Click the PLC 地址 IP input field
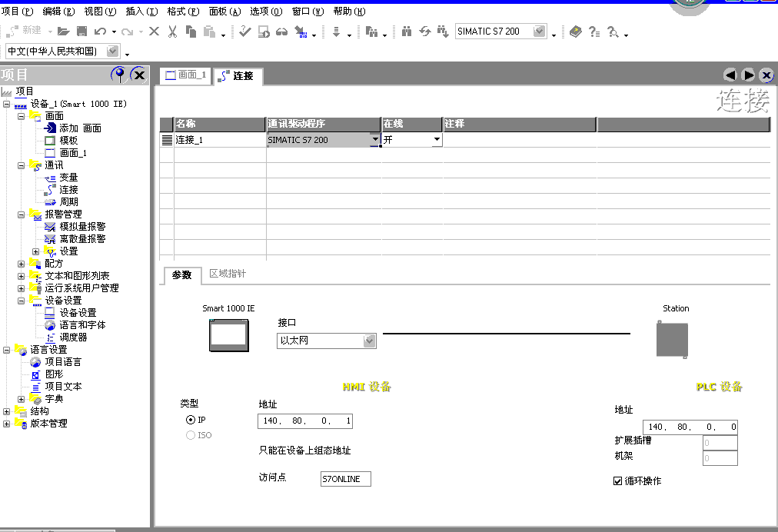778x532 pixels. 690,427
